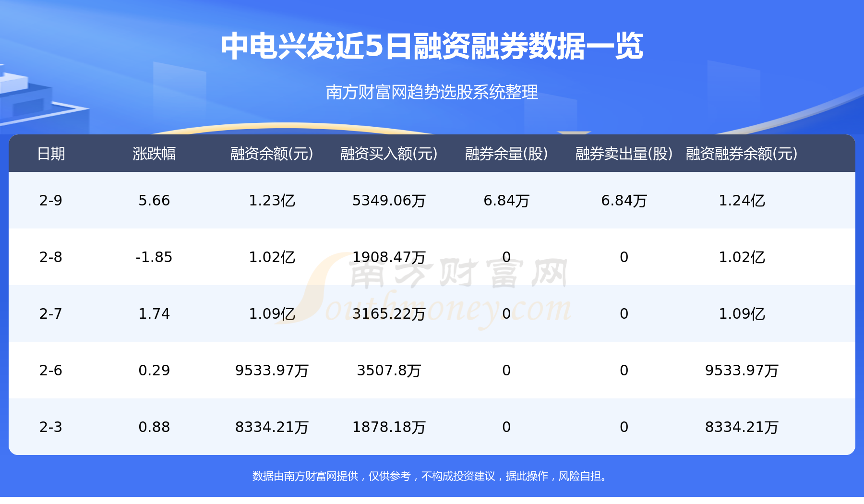
Task: Click the subtitle 南方财富网趋势选股系统整理
Action: [x=432, y=92]
